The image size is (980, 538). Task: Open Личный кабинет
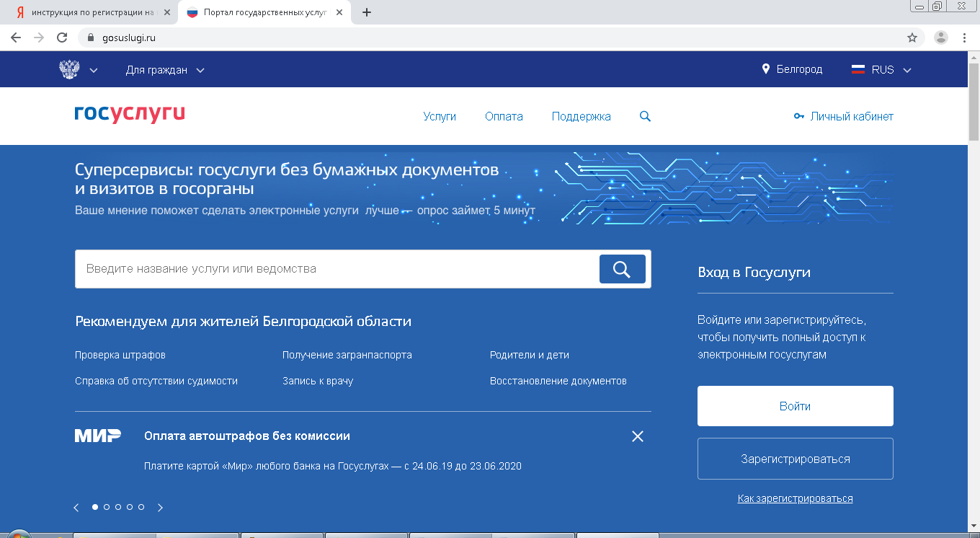tap(852, 116)
